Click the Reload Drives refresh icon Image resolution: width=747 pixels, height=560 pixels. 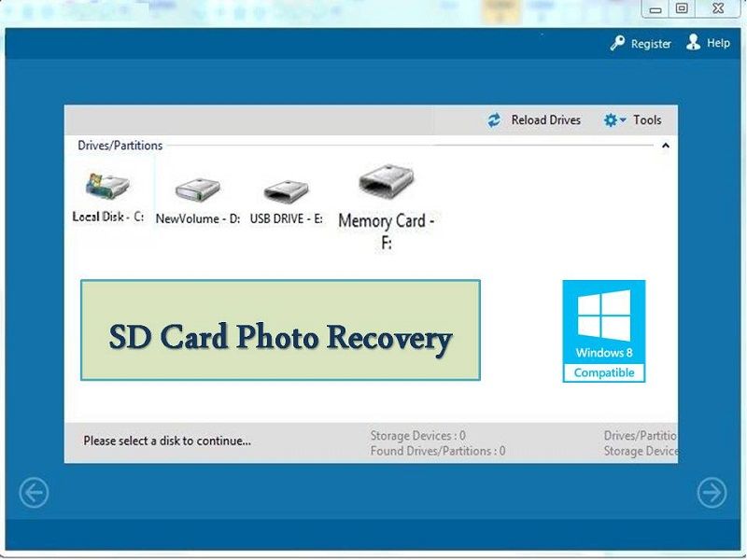[494, 120]
